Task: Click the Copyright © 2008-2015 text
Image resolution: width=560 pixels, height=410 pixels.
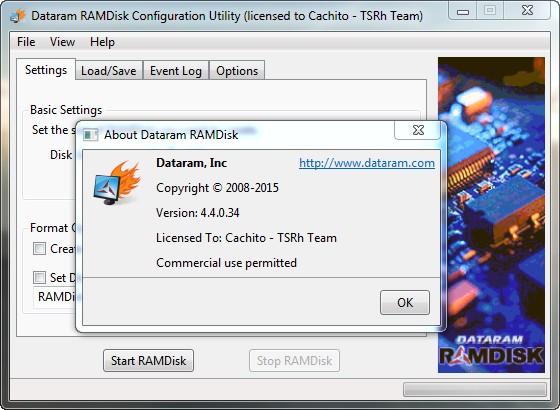Action: point(217,188)
